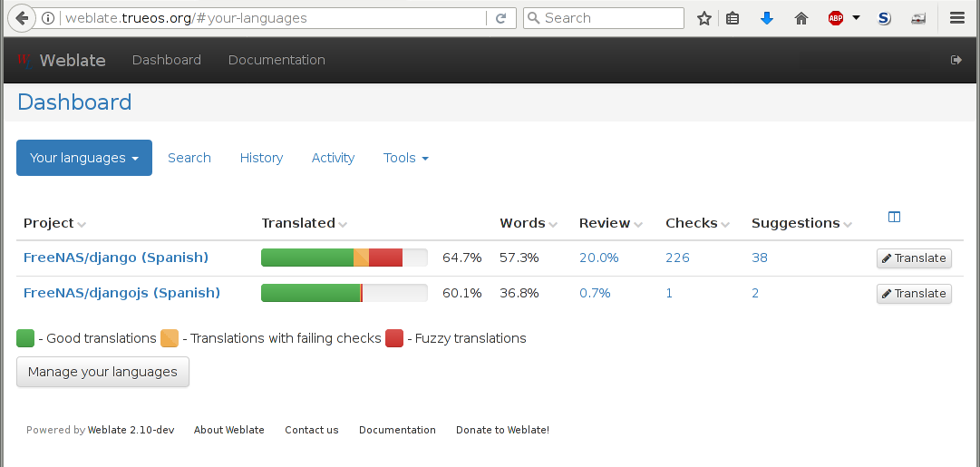The image size is (980, 467).
Task: Click the red Fuzzy translations swatch
Action: click(394, 338)
